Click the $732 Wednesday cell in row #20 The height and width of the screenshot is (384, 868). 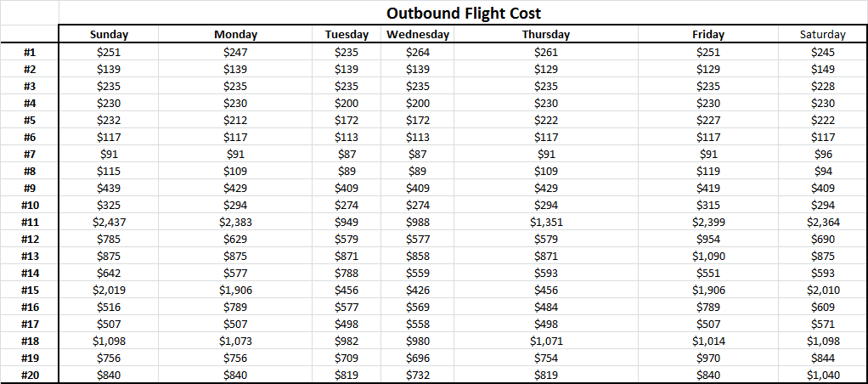click(418, 376)
